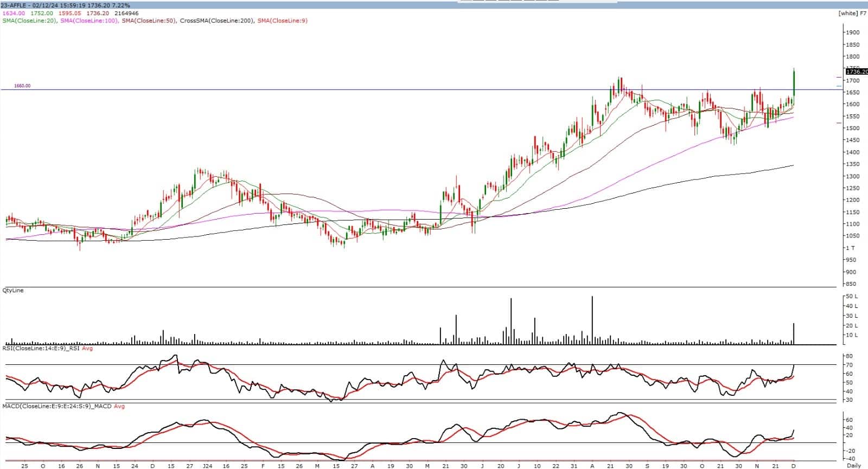The width and height of the screenshot is (868, 469).
Task: Click the J24 date marker on time axis
Action: pyautogui.click(x=207, y=465)
